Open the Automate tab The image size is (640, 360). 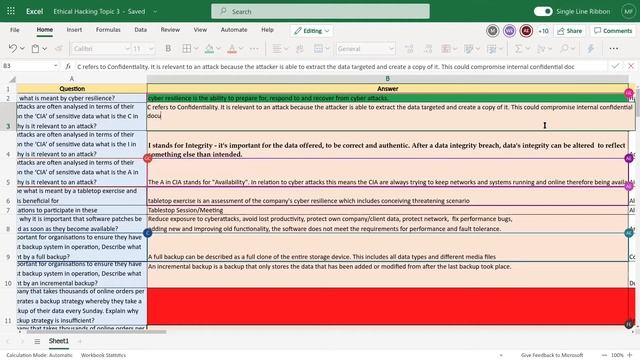(x=234, y=30)
